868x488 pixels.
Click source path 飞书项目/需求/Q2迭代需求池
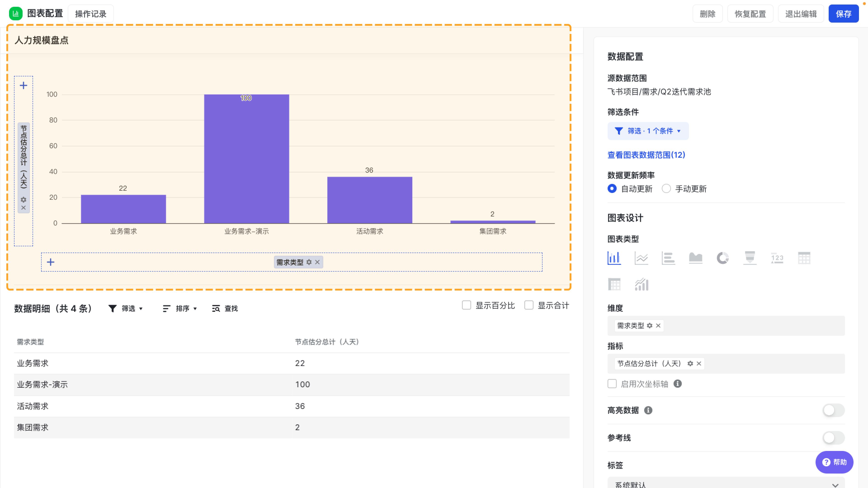659,91
